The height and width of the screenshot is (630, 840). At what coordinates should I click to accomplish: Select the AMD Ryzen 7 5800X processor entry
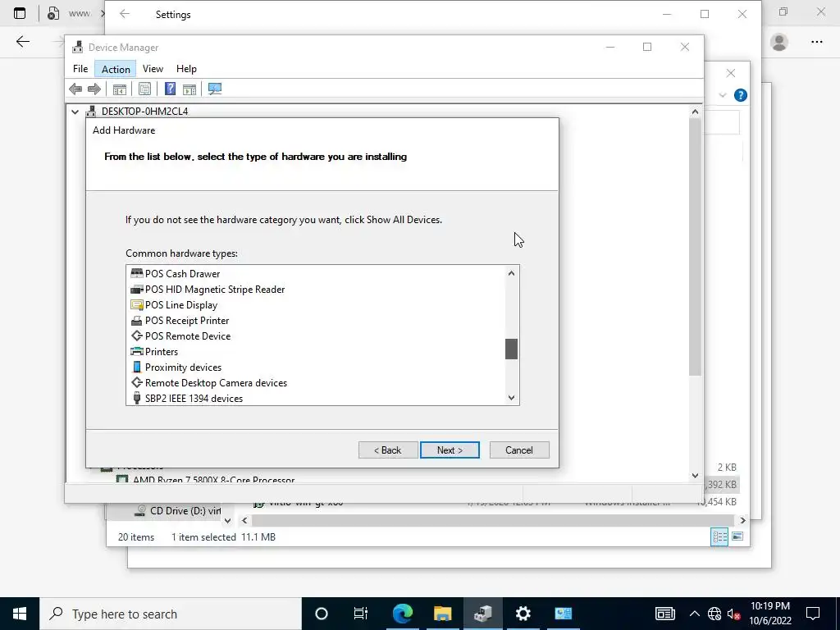tap(214, 479)
